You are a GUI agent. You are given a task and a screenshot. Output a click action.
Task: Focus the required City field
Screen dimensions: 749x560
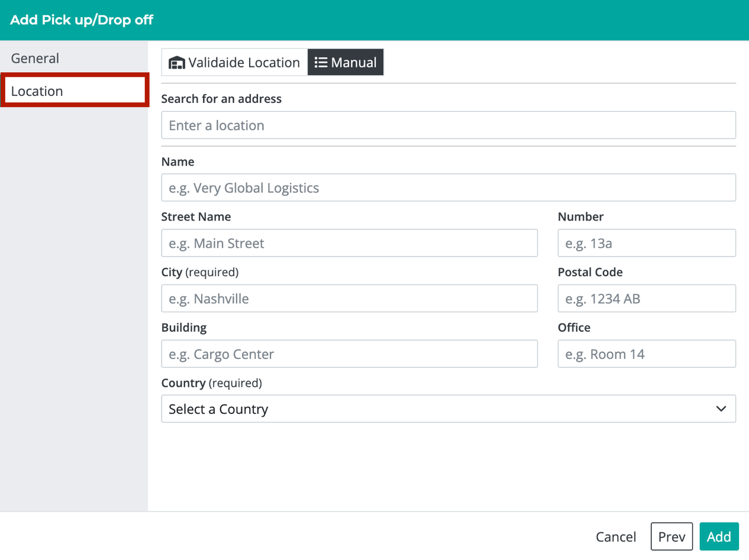click(349, 298)
